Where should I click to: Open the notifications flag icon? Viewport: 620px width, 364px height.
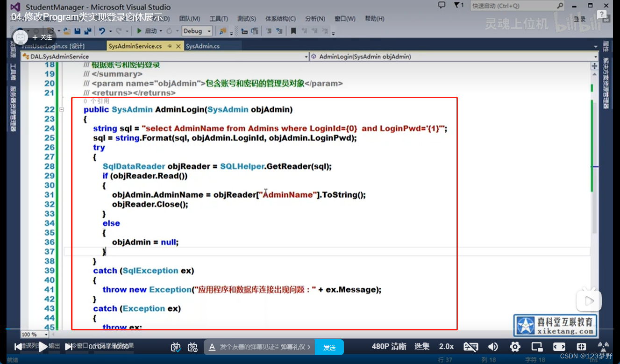[x=458, y=6]
